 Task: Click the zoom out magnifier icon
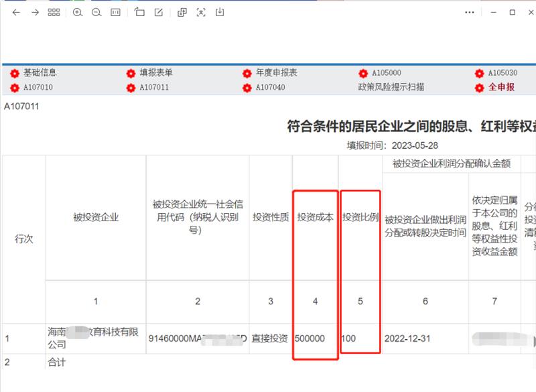[96, 12]
